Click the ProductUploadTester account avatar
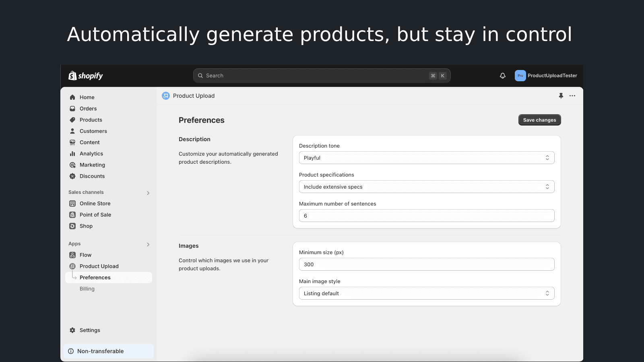This screenshot has height=362, width=644. [520, 76]
